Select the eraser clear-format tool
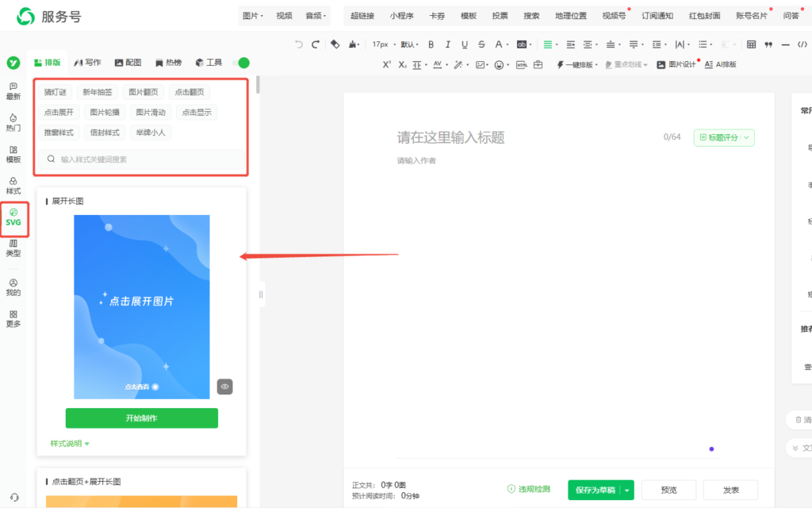812x508 pixels. (x=335, y=44)
